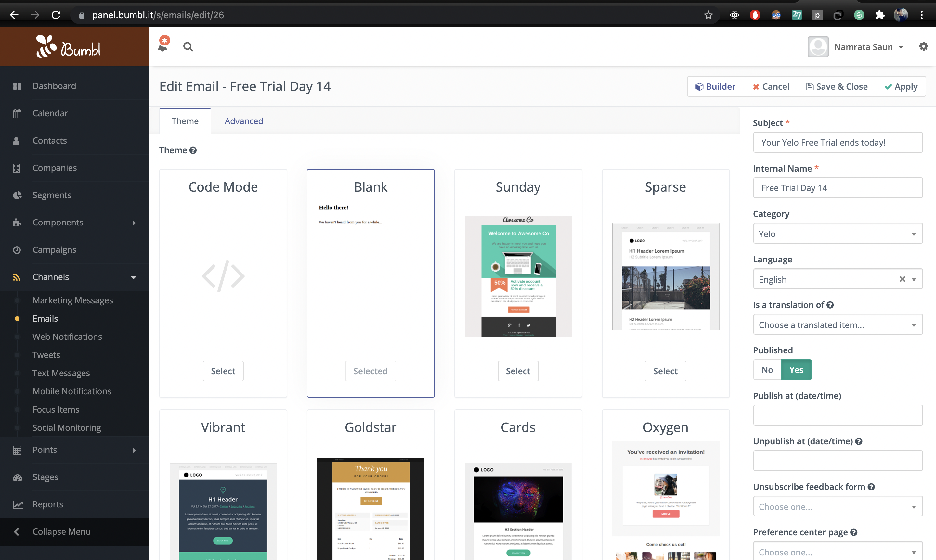Click the Components puzzle icon
This screenshot has width=936, height=560.
click(x=17, y=222)
